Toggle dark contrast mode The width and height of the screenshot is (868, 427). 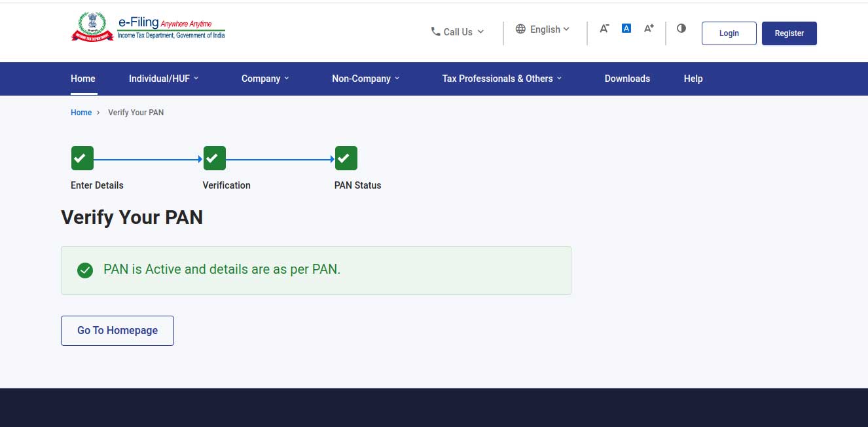tap(681, 28)
